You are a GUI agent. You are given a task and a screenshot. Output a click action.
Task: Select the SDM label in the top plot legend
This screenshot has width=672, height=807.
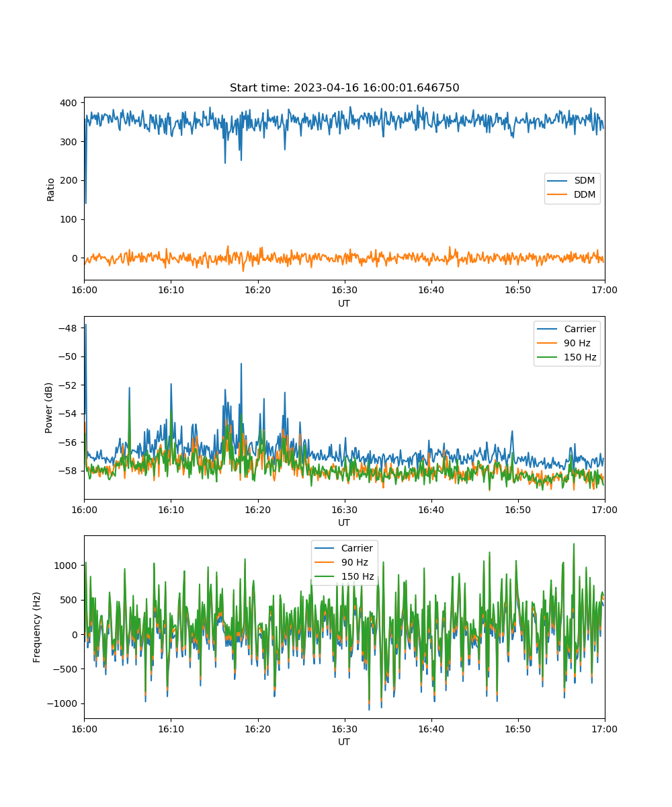click(x=584, y=181)
